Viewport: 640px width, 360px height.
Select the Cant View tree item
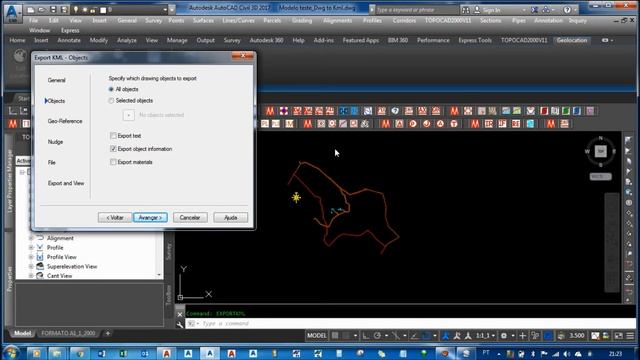point(60,276)
